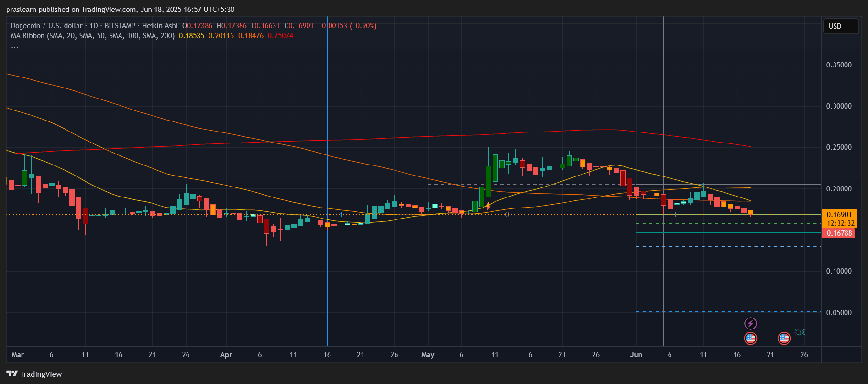Open the USD currency selector
The height and width of the screenshot is (384, 868).
pyautogui.click(x=840, y=26)
